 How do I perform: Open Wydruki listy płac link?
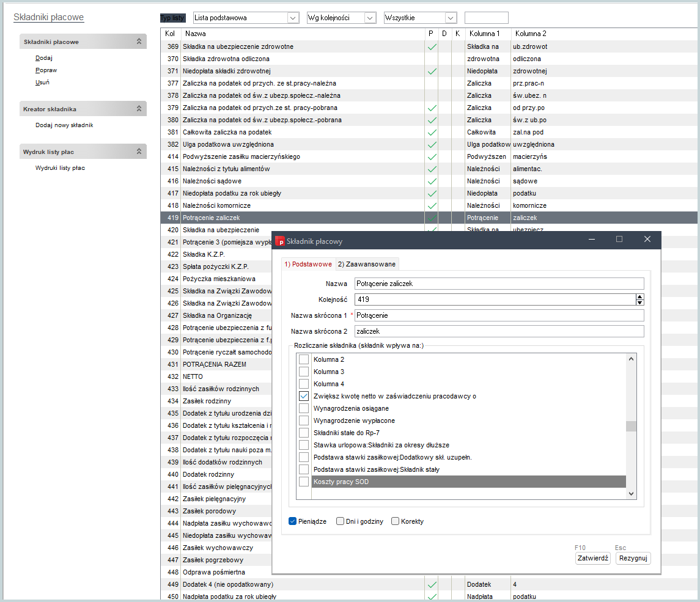61,168
